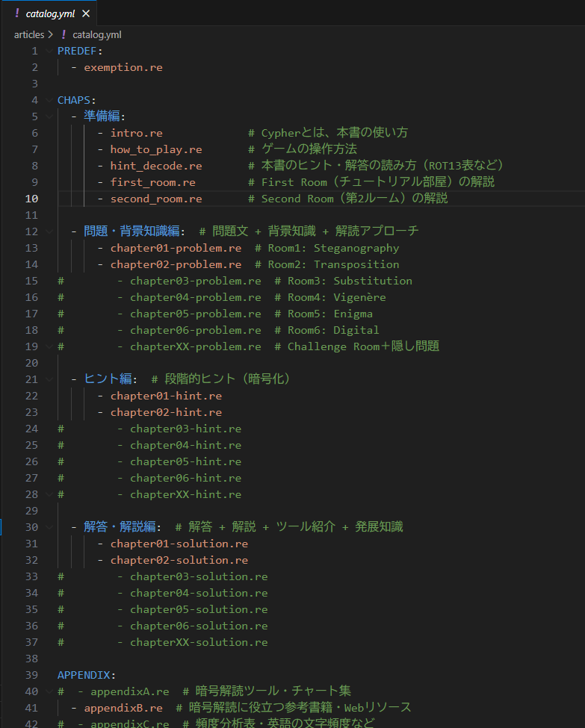
Task: Place cursor on the PREDEF key
Action: pyautogui.click(x=77, y=51)
